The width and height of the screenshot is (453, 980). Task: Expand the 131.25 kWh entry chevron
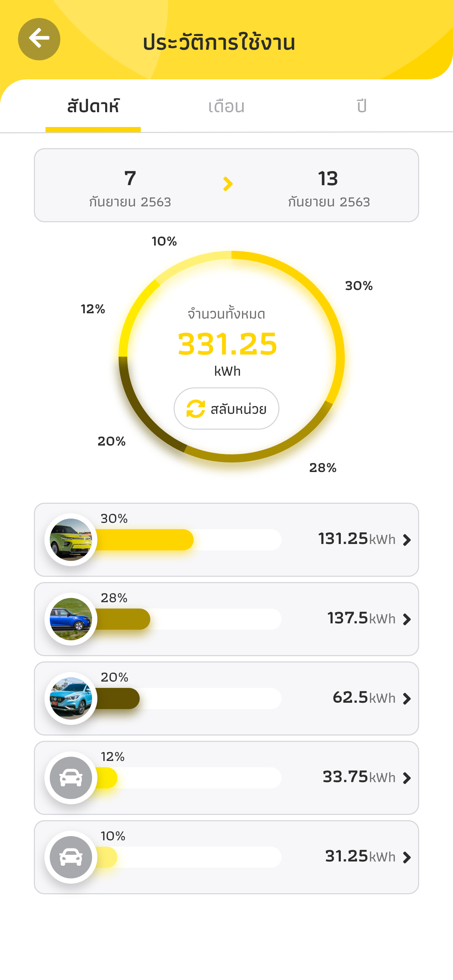[x=406, y=540]
